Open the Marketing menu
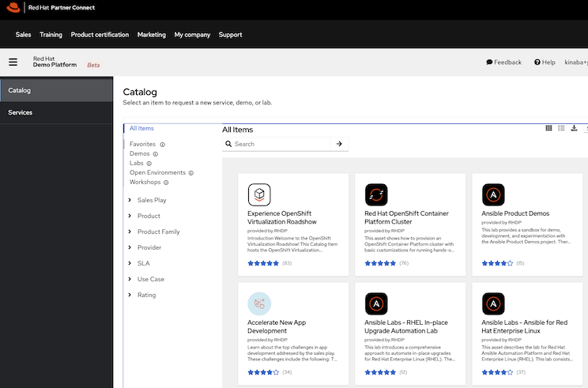The image size is (588, 388). click(x=152, y=35)
